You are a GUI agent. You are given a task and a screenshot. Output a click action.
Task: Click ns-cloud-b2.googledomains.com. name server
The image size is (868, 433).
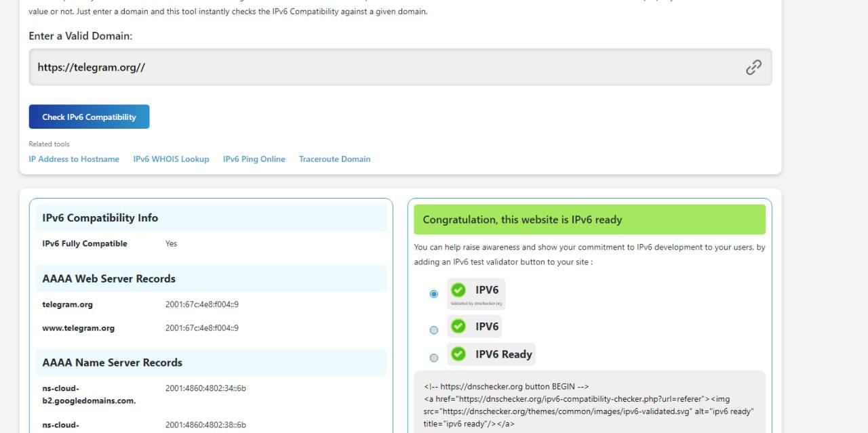[89, 394]
